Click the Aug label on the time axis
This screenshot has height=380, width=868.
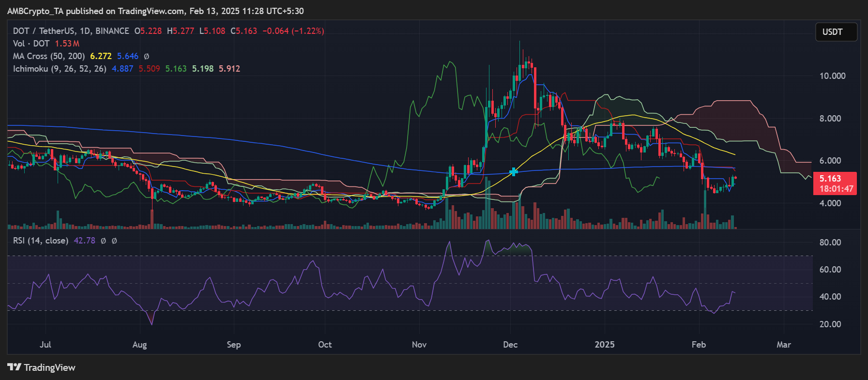[x=139, y=345]
